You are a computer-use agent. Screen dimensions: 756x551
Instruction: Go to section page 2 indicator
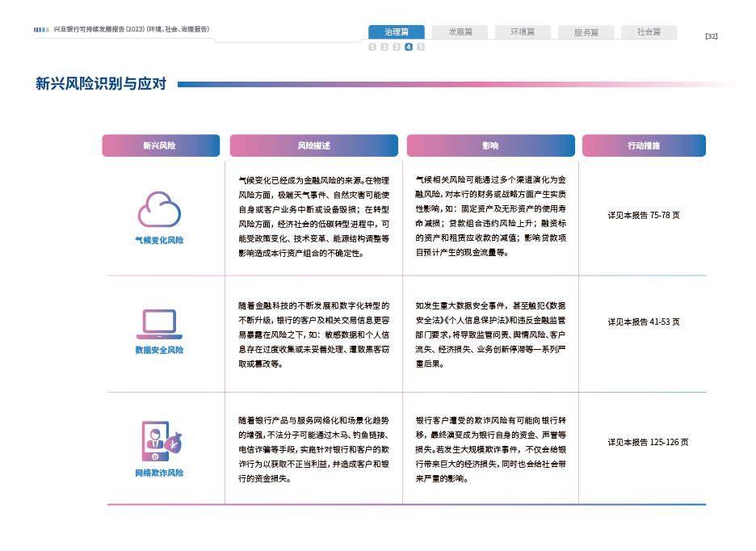384,47
